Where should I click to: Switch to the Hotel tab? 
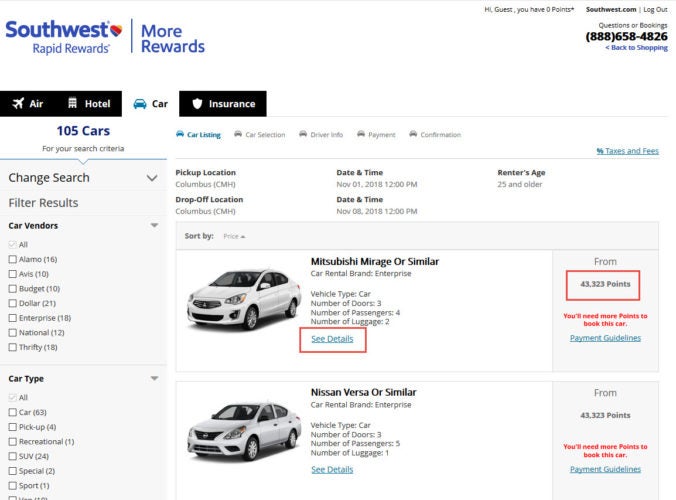[x=89, y=104]
